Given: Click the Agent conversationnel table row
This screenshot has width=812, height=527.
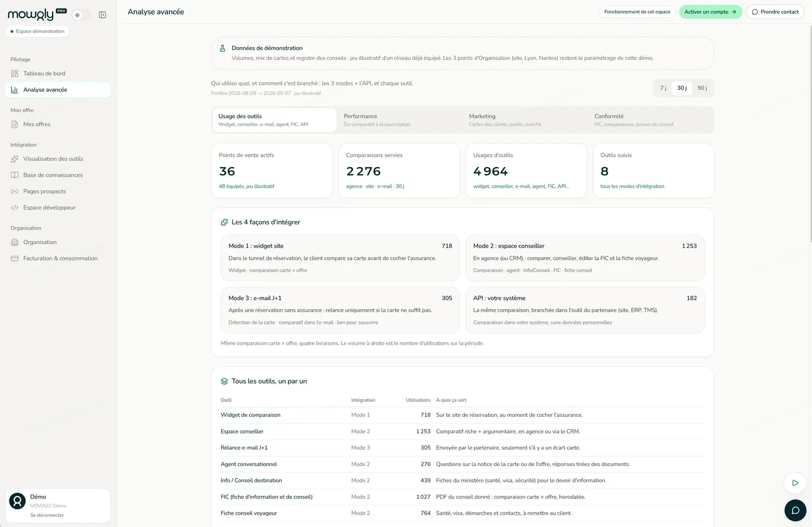Looking at the screenshot, I should 462,465.
